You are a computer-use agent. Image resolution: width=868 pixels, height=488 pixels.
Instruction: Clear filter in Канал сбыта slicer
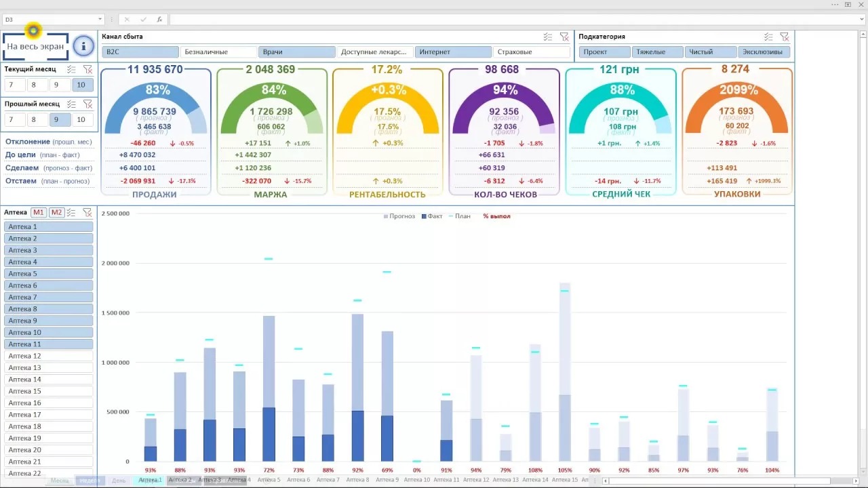click(x=564, y=37)
